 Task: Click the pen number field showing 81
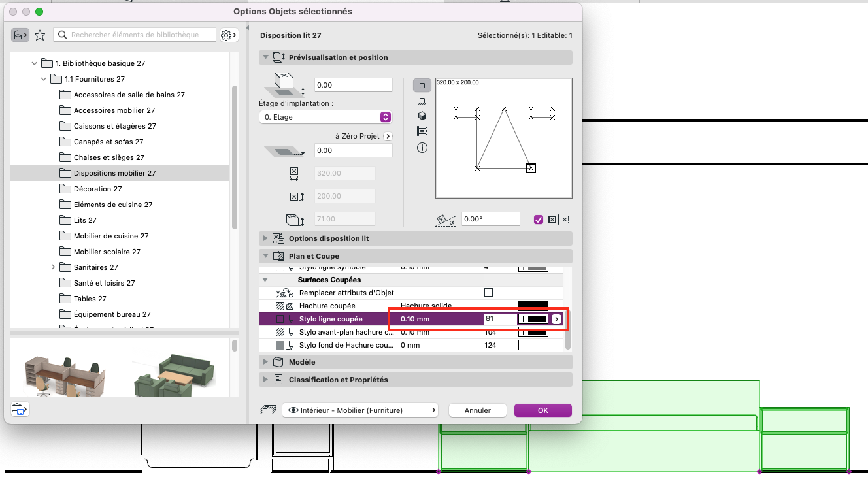click(x=500, y=319)
